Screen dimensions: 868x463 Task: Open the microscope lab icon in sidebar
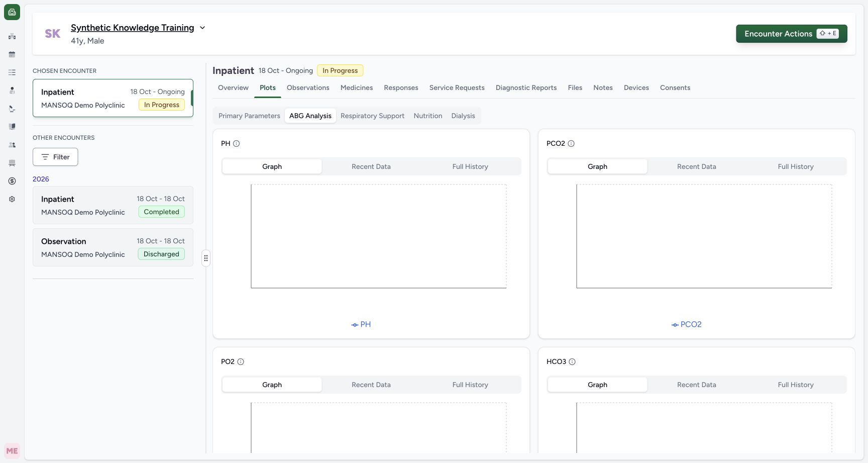(x=12, y=109)
